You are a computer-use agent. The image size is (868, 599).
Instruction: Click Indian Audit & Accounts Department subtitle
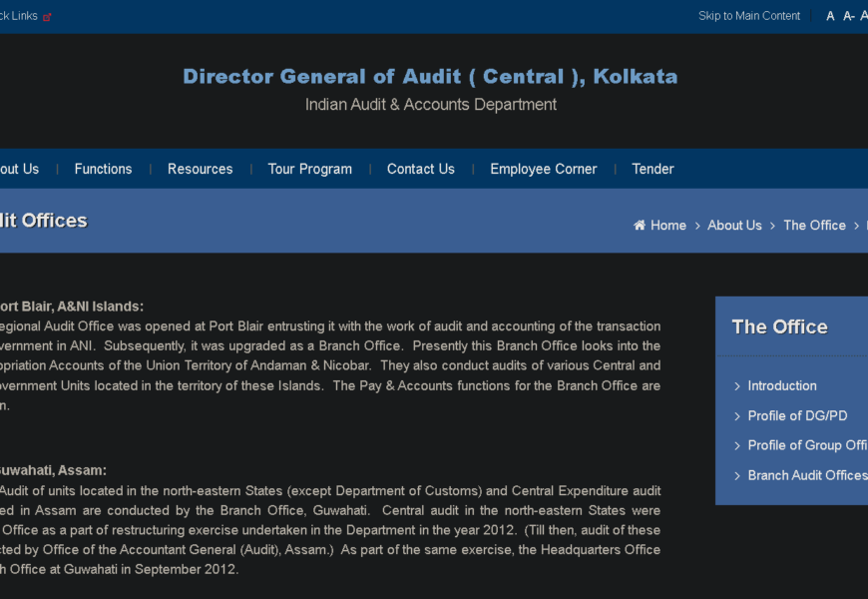[x=431, y=104]
